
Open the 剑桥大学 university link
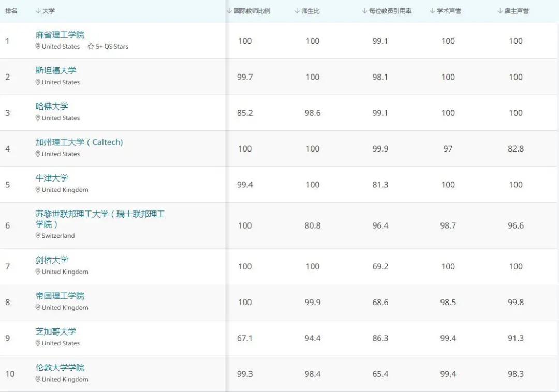[52, 260]
